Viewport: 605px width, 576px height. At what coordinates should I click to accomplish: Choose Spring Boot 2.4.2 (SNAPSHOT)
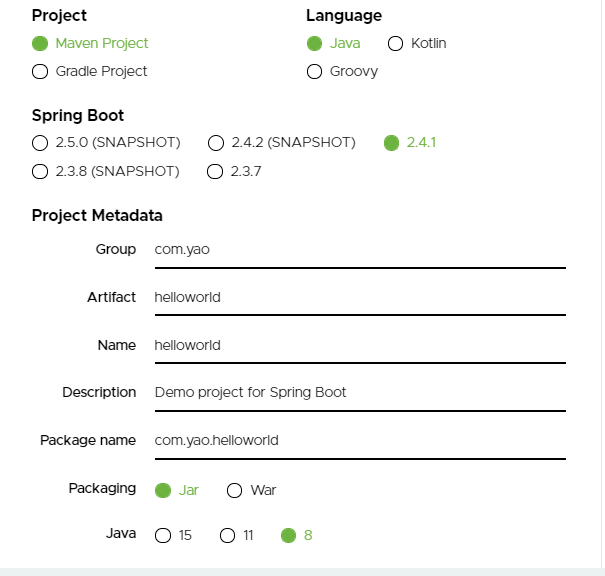[x=215, y=143]
